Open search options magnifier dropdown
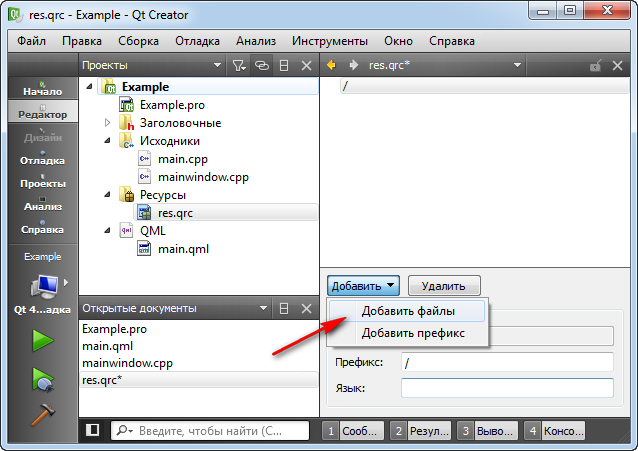638x451 pixels. point(124,430)
